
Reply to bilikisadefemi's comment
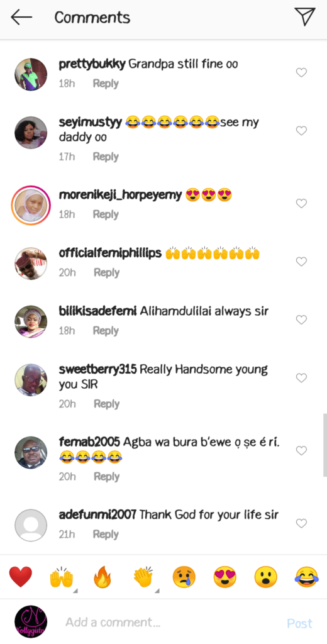pyautogui.click(x=106, y=331)
